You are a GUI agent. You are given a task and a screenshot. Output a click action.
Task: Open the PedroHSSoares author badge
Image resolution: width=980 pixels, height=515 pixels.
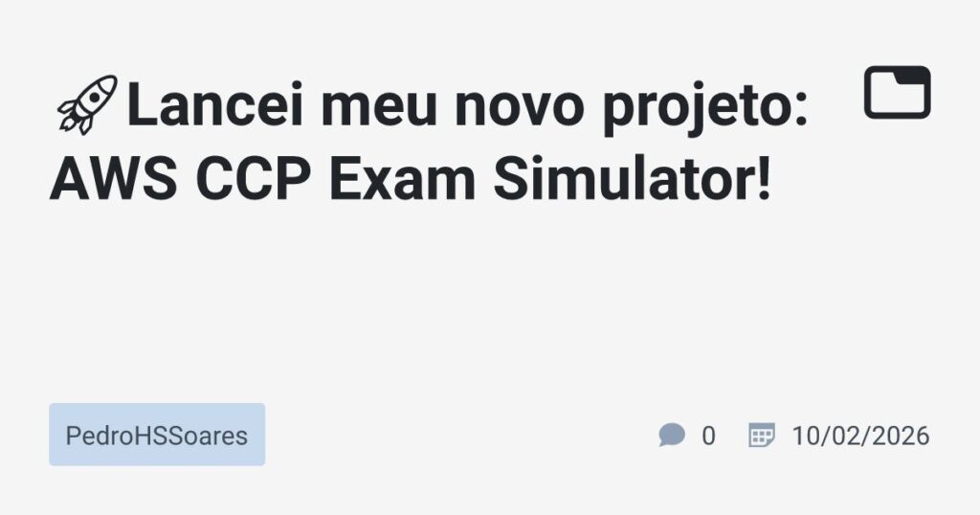coord(157,435)
